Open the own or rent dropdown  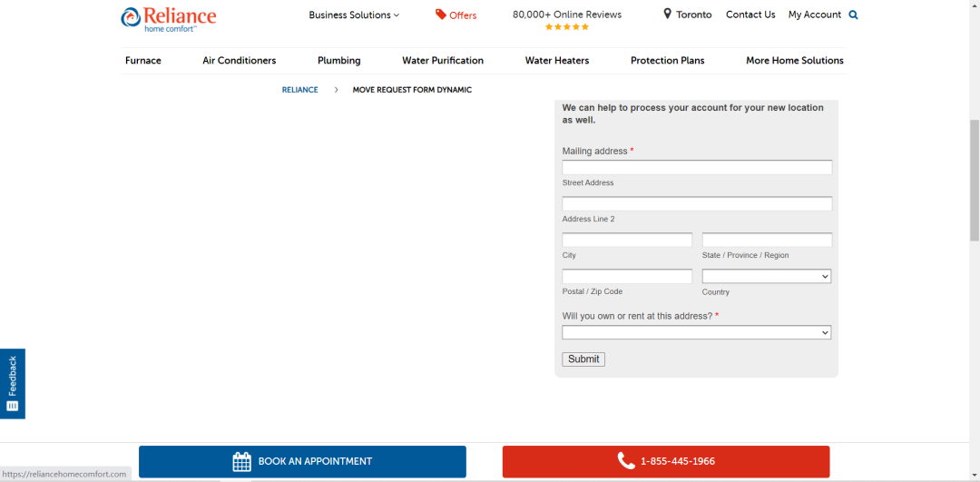click(x=697, y=332)
